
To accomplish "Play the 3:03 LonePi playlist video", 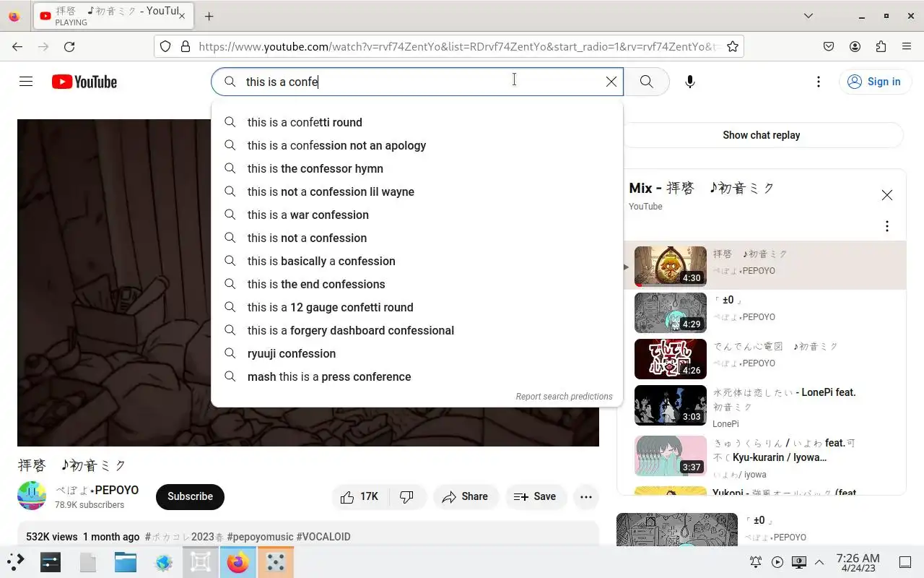I will (x=671, y=405).
